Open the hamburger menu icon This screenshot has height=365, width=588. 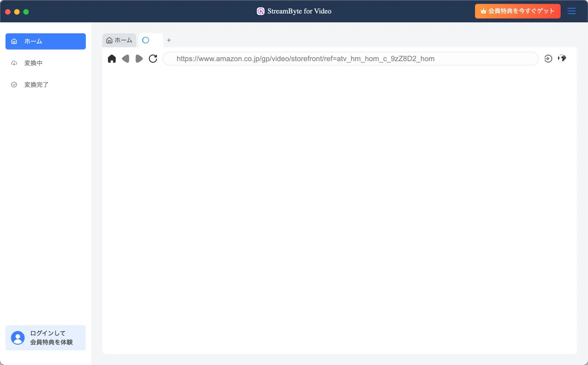pos(571,11)
